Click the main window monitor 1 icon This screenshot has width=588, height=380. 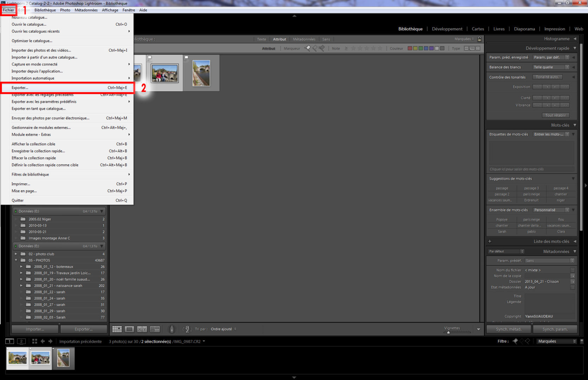point(10,341)
